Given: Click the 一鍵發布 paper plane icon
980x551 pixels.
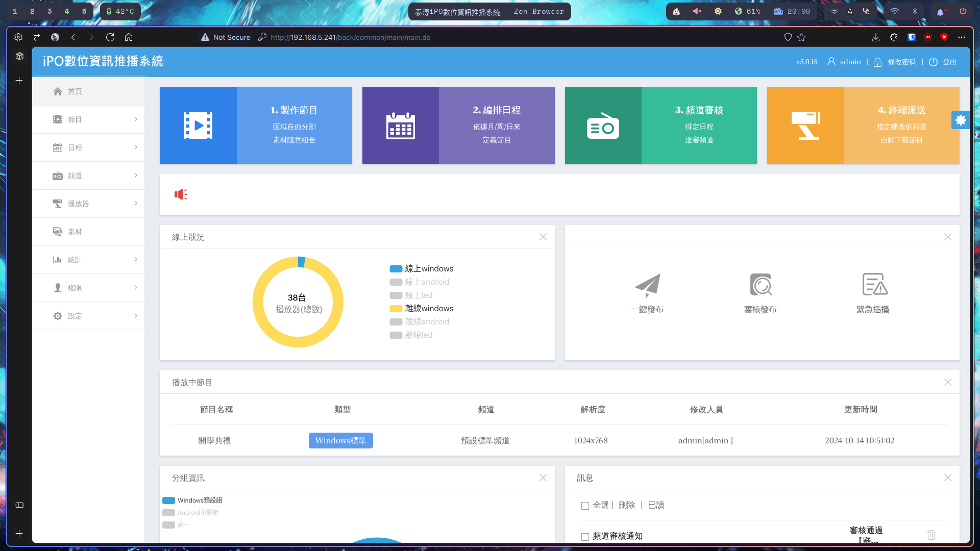Looking at the screenshot, I should click(647, 285).
